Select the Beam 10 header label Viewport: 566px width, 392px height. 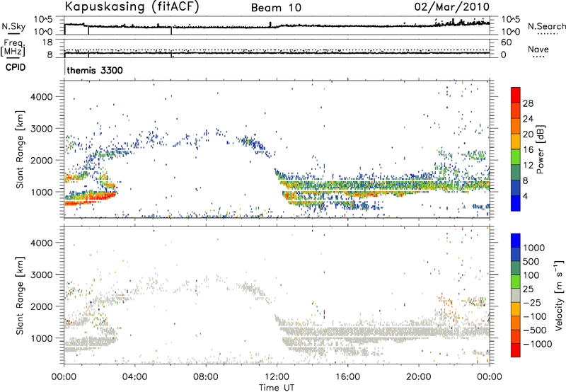(276, 8)
